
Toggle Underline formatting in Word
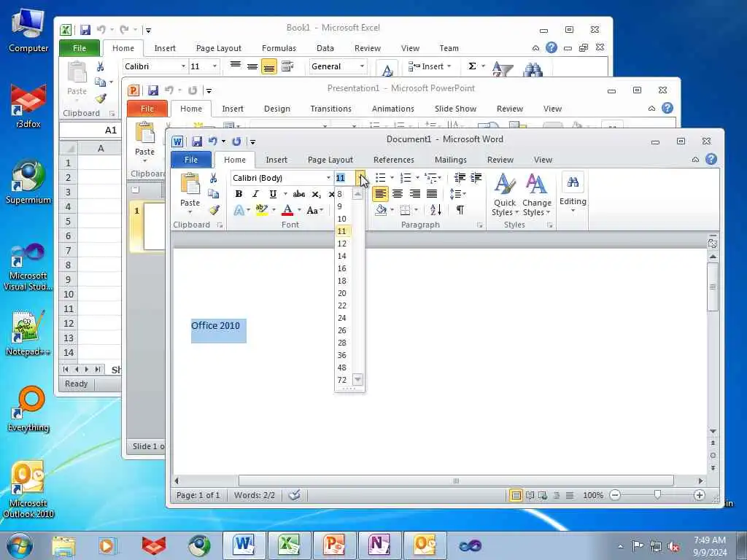(273, 194)
